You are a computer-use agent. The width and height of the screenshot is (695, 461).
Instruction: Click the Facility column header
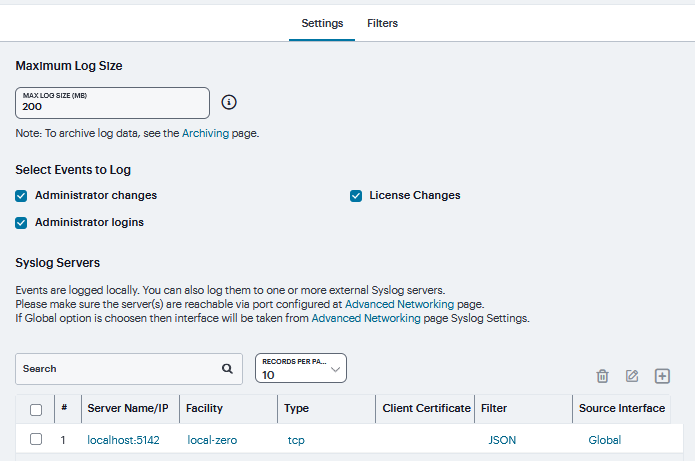coord(204,409)
